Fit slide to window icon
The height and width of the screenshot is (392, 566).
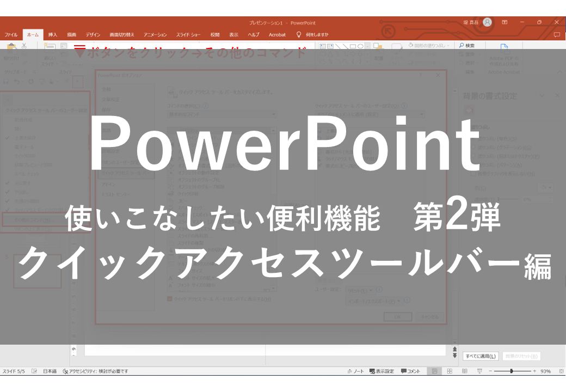pos(561,371)
